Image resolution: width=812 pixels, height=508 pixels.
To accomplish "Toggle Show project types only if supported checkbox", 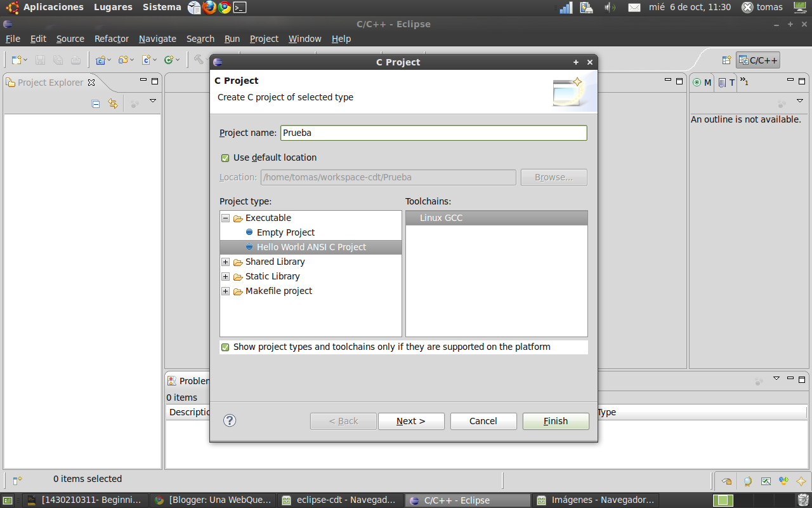I will (x=225, y=347).
